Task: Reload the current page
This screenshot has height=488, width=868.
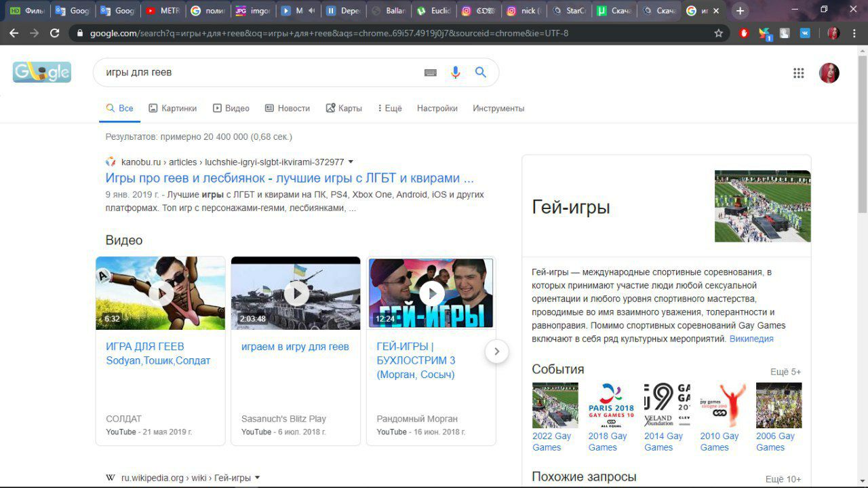Action: pos(55,33)
